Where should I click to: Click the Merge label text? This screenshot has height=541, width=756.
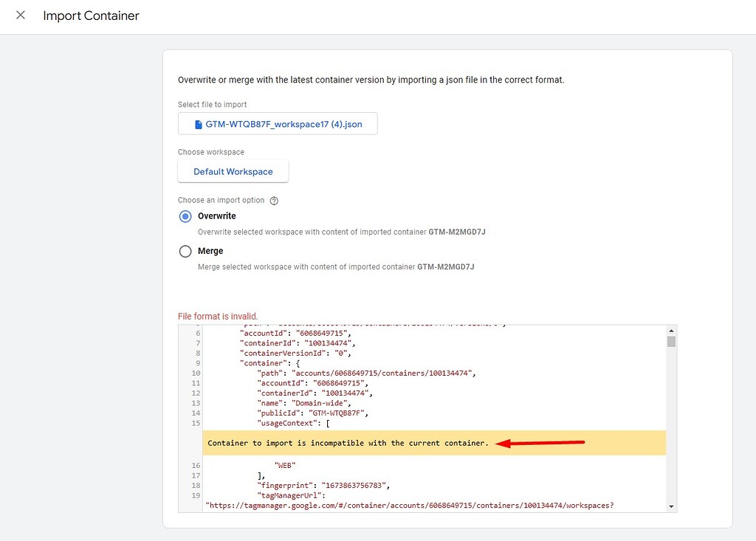click(210, 251)
